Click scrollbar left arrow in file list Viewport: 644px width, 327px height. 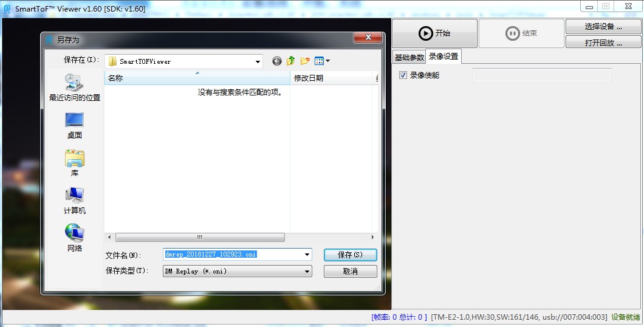click(109, 238)
